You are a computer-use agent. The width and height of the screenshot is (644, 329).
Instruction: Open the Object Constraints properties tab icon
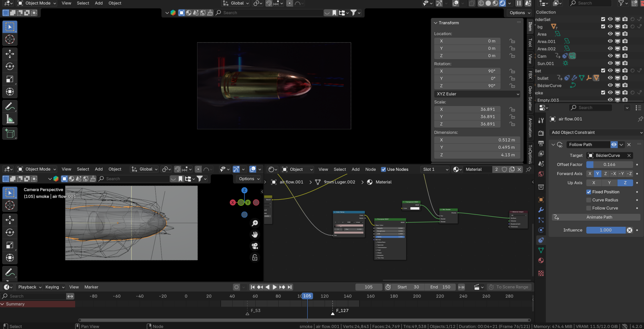pos(541,240)
